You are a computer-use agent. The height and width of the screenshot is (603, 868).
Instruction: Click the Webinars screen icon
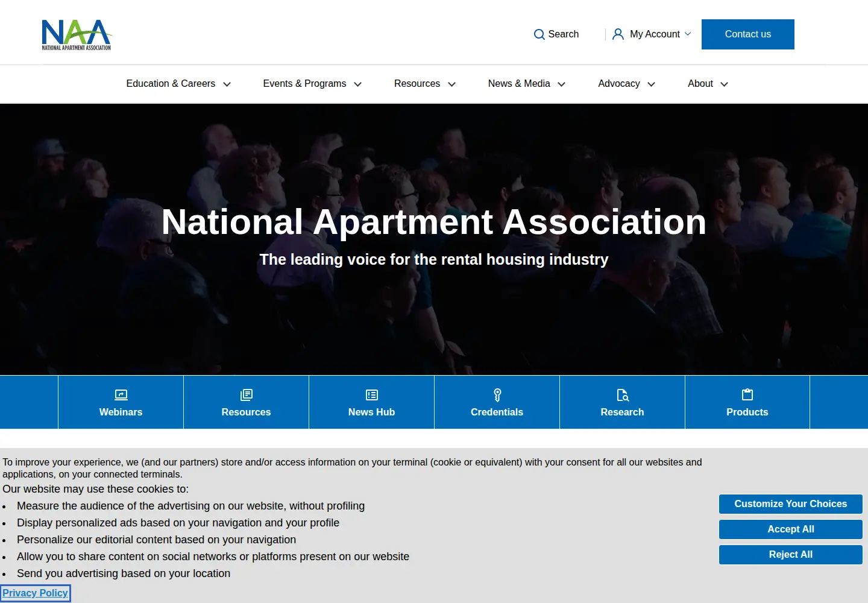tap(121, 395)
